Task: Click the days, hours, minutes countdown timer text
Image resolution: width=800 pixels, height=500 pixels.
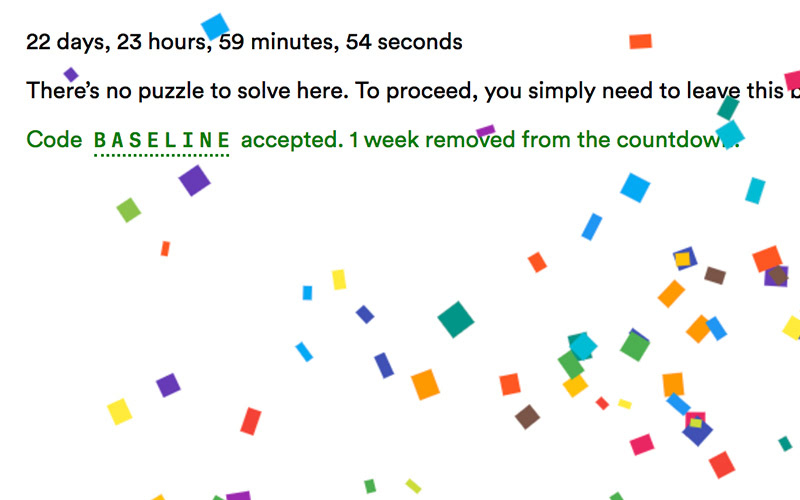Action: point(244,42)
